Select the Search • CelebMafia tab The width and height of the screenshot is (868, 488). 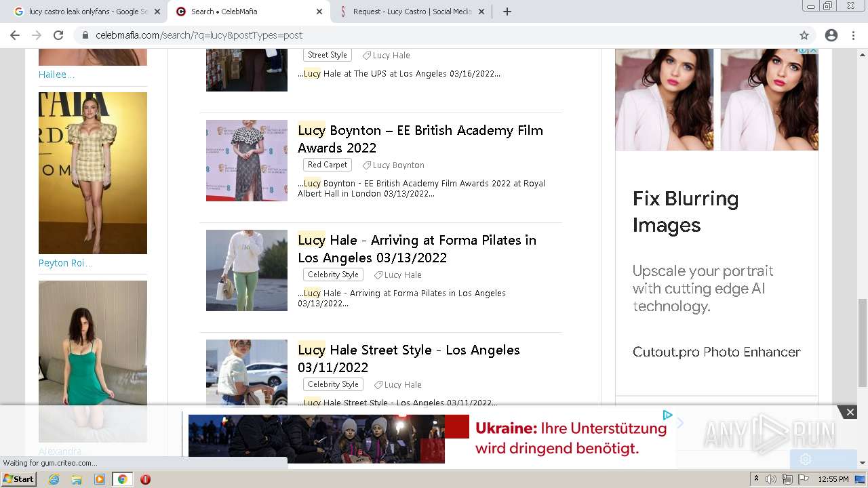point(248,12)
